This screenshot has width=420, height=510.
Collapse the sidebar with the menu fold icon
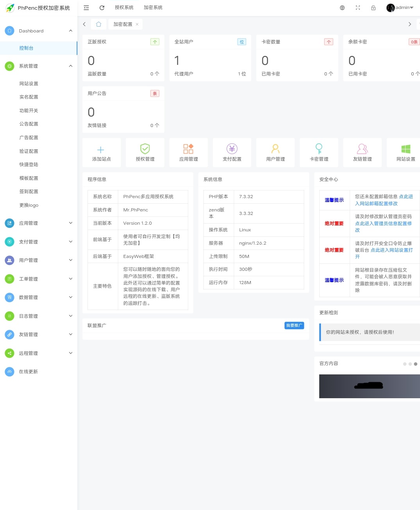(x=86, y=8)
